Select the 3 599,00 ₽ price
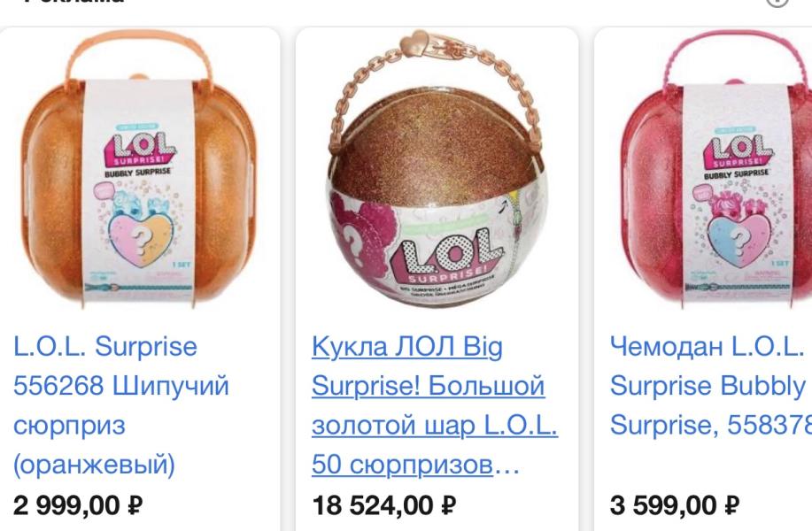812x531 pixels. tap(675, 505)
